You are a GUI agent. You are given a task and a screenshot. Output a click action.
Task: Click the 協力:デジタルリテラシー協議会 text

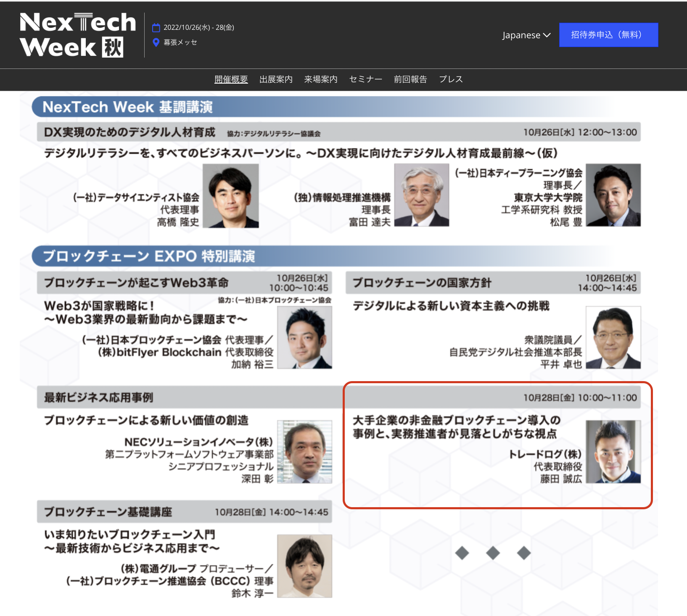274,134
